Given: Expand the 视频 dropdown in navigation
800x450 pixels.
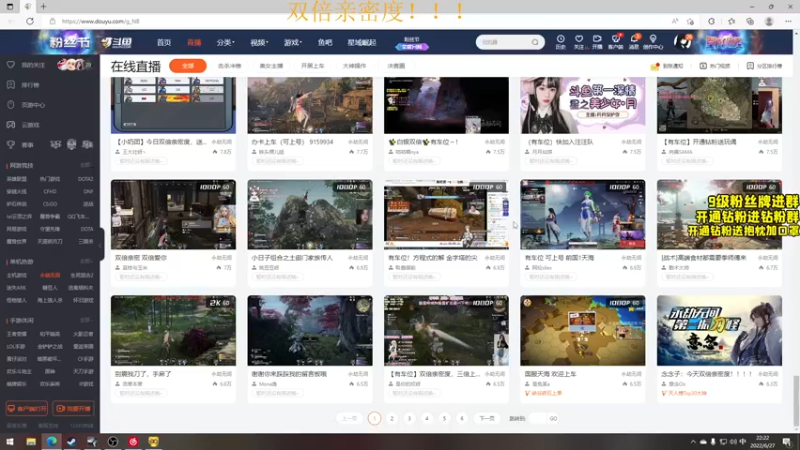Looking at the screenshot, I should coord(259,42).
